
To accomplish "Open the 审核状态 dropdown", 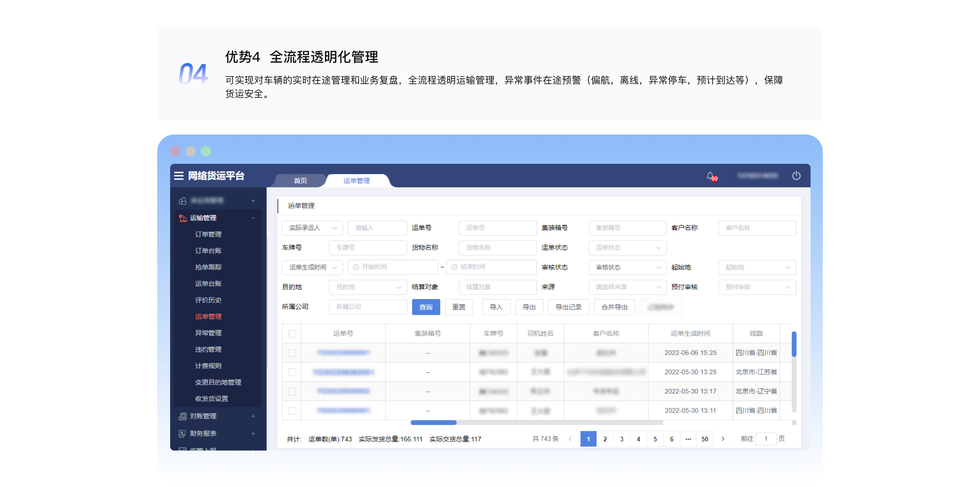I will (627, 267).
